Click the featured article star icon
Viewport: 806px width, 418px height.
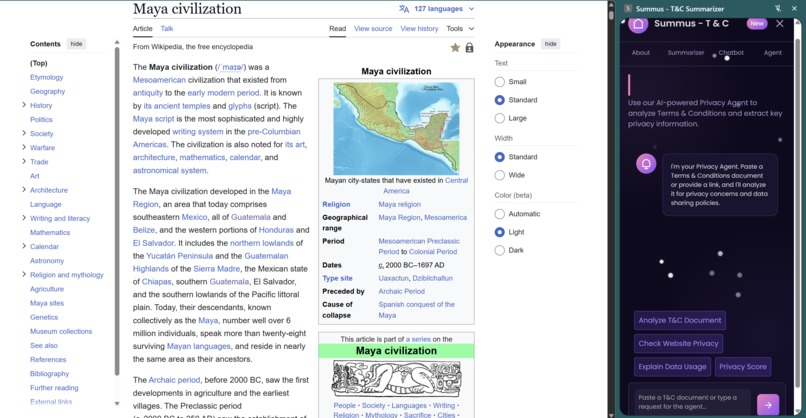coord(455,48)
